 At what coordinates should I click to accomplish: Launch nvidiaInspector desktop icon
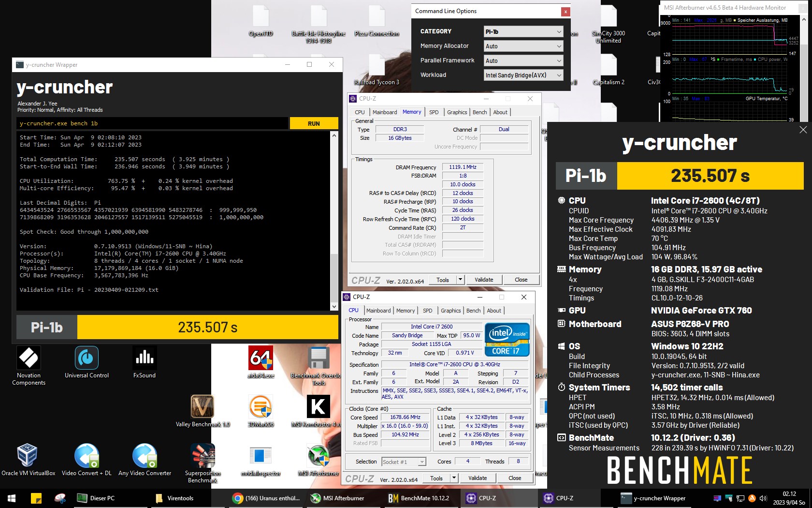[x=261, y=460]
